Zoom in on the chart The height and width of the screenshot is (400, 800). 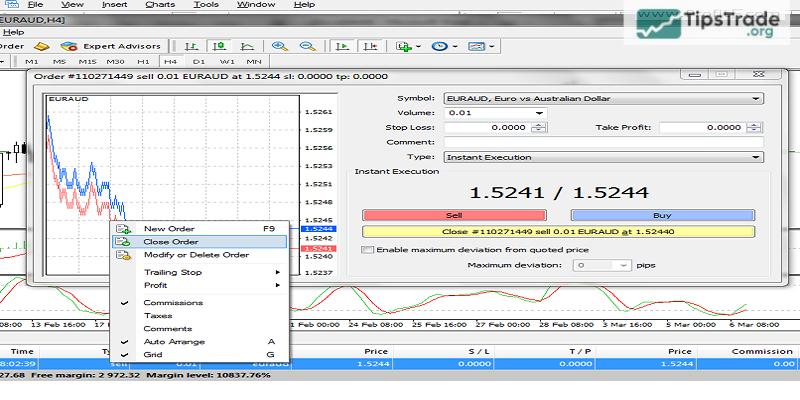click(280, 46)
